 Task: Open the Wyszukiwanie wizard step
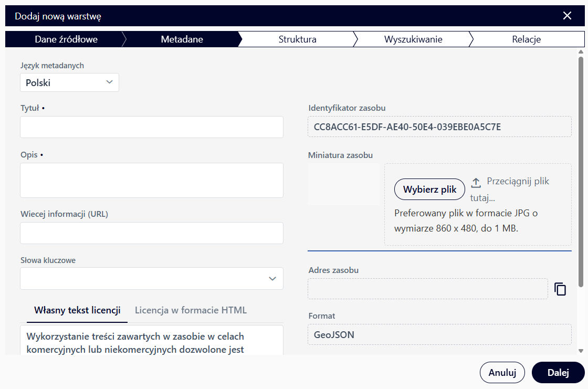tap(414, 39)
